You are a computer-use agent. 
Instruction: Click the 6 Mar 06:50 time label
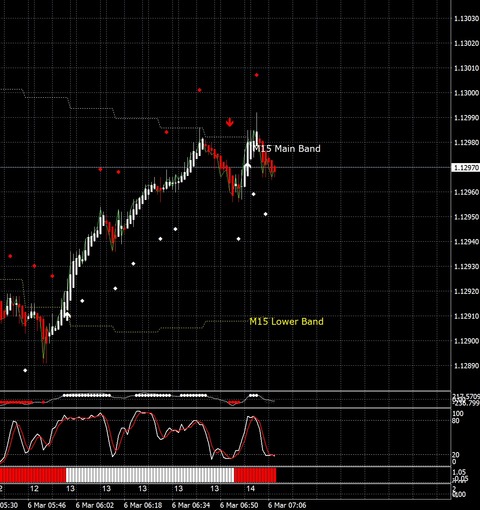coord(239,505)
